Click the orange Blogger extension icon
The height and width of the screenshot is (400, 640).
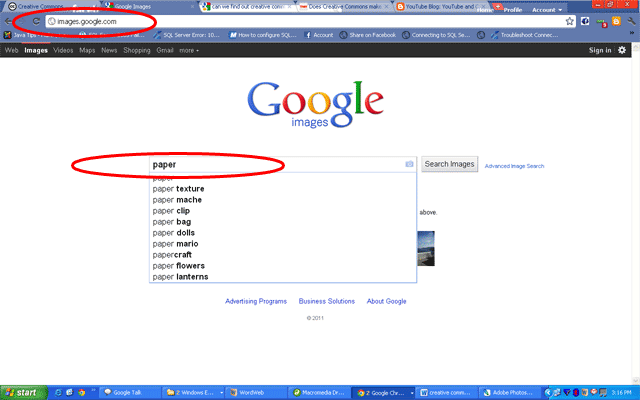click(616, 21)
